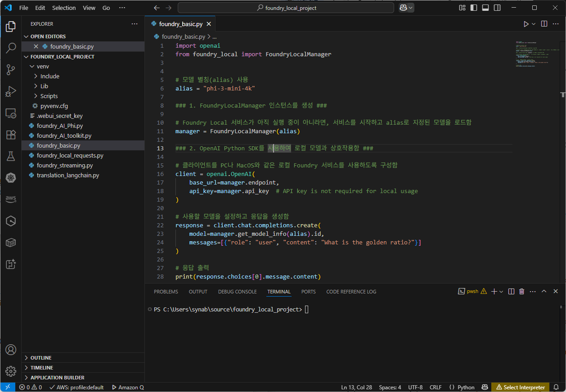Open the Accounts menu in activity bar
This screenshot has height=392, width=566.
click(x=10, y=350)
